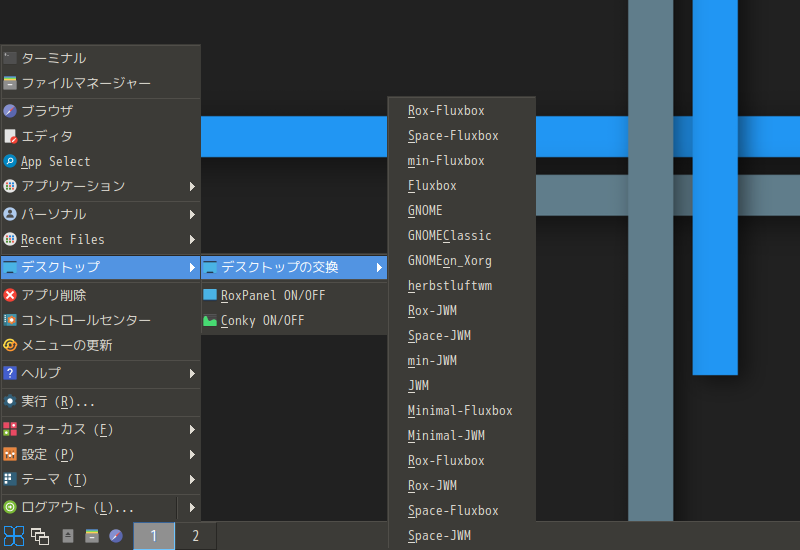Open the ターミナル menu entry
Viewport: 800px width, 550px height.
[101, 58]
